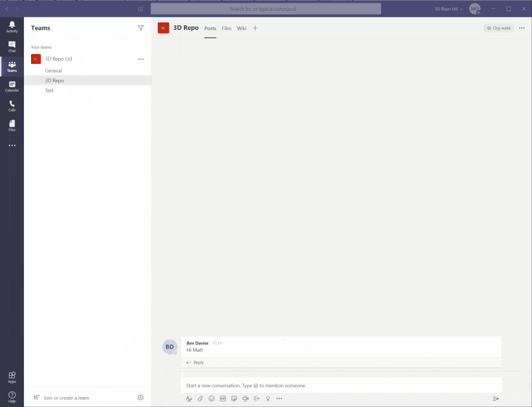Open the Sticker picker below the message box
The width and height of the screenshot is (532, 407).
click(x=234, y=398)
